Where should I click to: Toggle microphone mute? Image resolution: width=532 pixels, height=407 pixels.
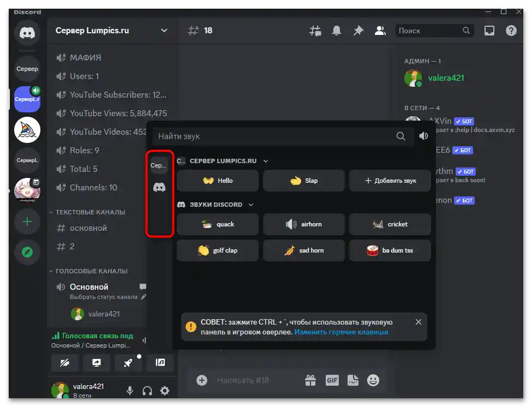point(130,391)
